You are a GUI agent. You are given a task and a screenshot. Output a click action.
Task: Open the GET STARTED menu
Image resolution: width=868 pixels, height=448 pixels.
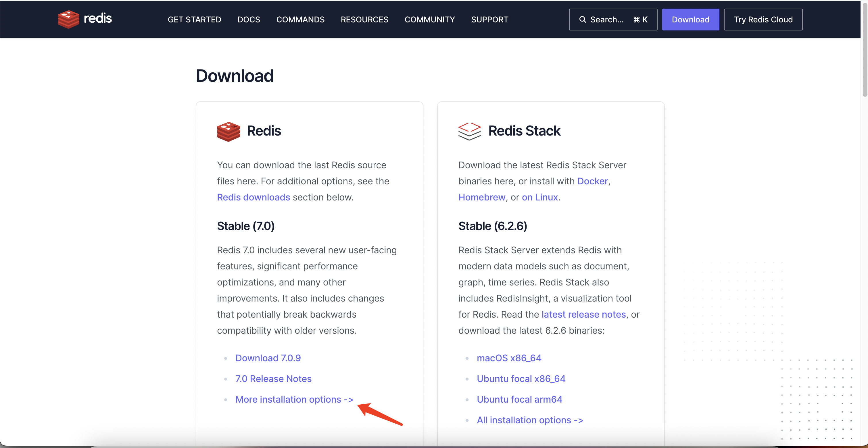click(x=194, y=19)
